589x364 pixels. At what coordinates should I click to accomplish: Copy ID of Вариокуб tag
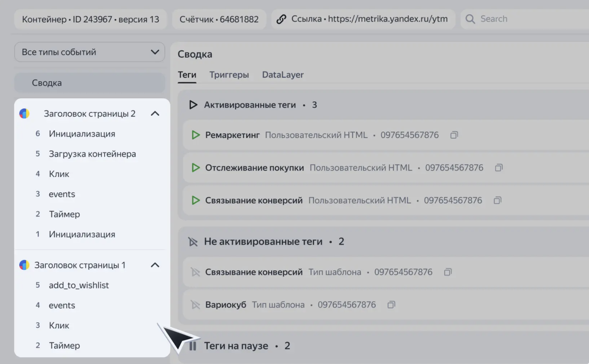point(391,305)
